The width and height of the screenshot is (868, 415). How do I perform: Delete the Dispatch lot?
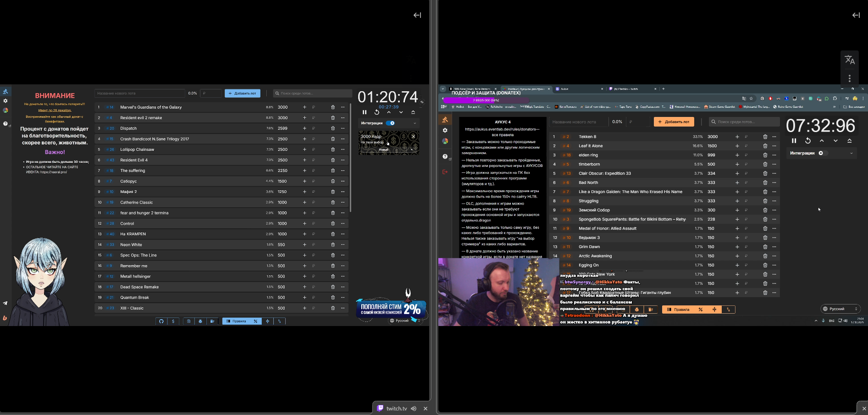pyautogui.click(x=333, y=128)
